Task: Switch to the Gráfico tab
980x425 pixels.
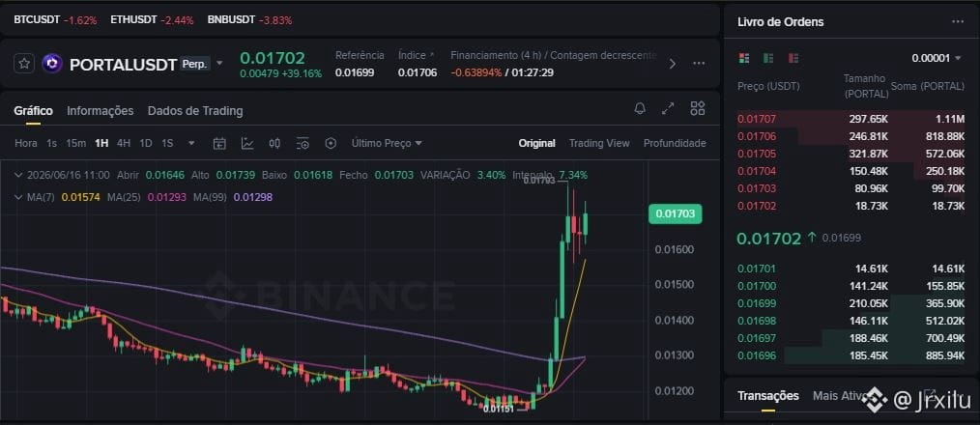Action: pos(33,111)
